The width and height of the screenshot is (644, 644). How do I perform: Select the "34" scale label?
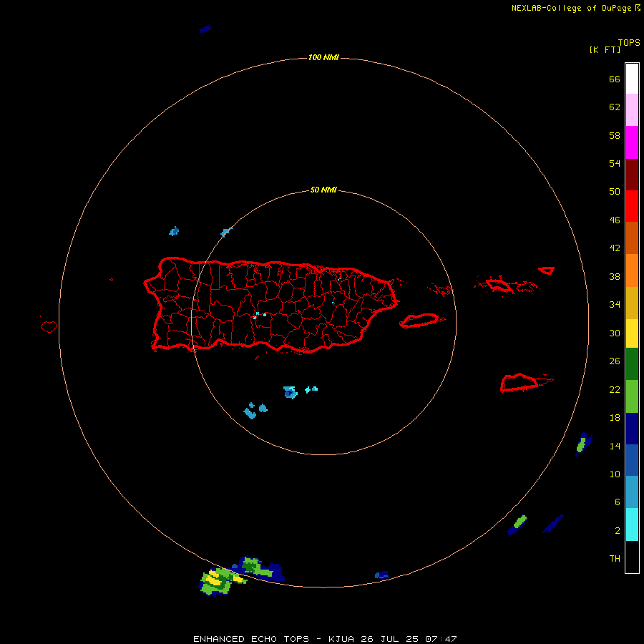615,304
